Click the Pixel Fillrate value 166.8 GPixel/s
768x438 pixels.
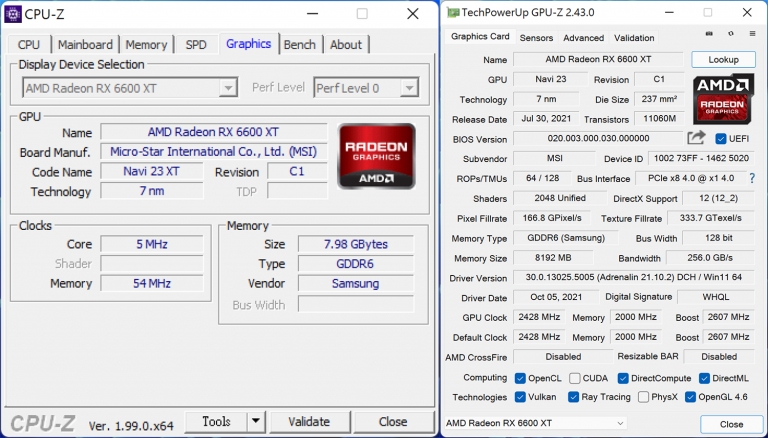pyautogui.click(x=552, y=218)
